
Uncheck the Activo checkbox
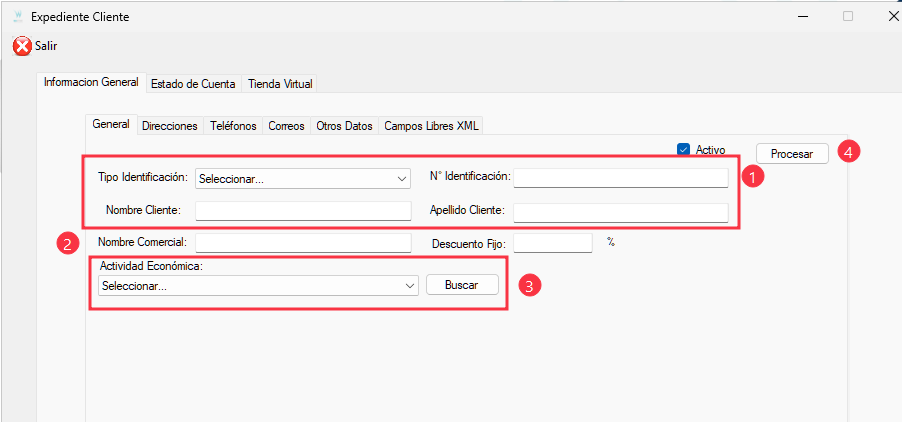[x=684, y=150]
